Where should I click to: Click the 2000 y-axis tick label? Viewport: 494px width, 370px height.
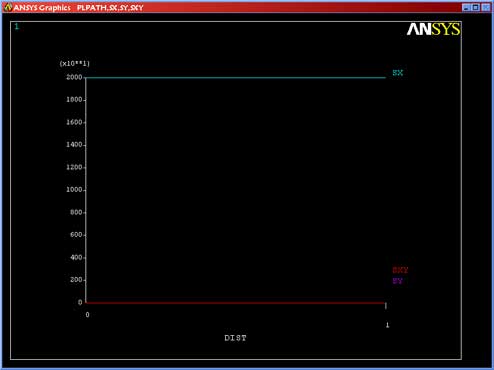click(x=74, y=77)
